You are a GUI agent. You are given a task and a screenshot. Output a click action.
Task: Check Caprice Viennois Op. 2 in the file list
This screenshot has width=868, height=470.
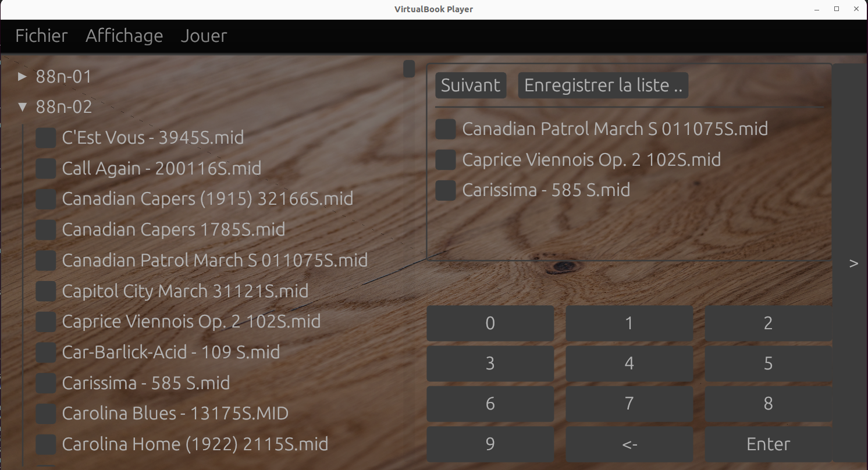[x=45, y=322]
